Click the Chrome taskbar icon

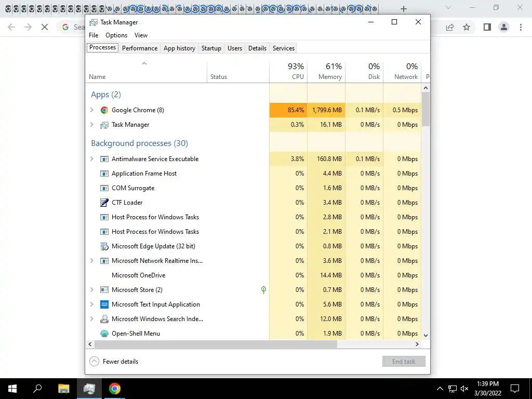pyautogui.click(x=115, y=389)
